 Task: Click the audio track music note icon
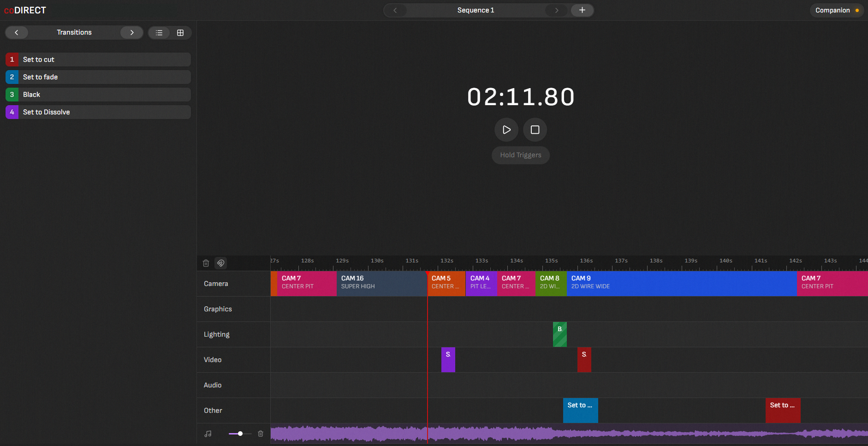[208, 434]
